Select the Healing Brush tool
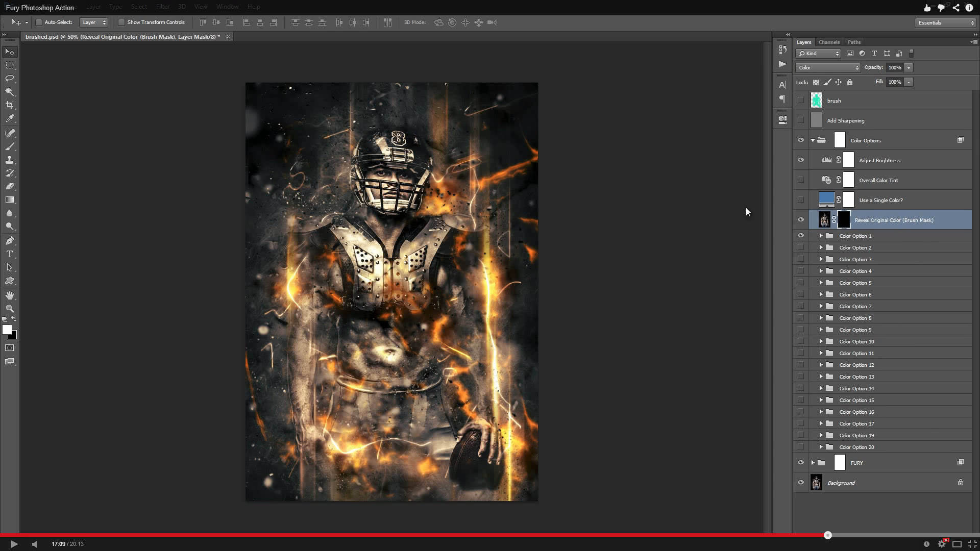The image size is (980, 551). pyautogui.click(x=10, y=133)
